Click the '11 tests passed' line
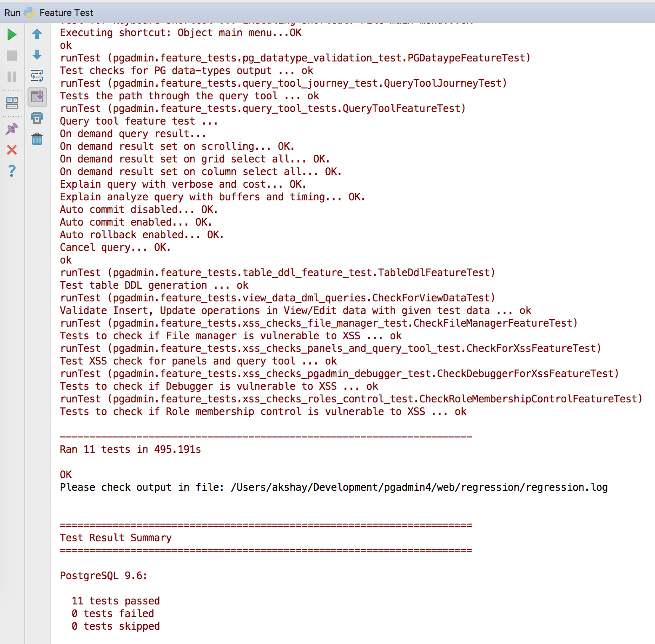The image size is (655, 644). coord(116,601)
